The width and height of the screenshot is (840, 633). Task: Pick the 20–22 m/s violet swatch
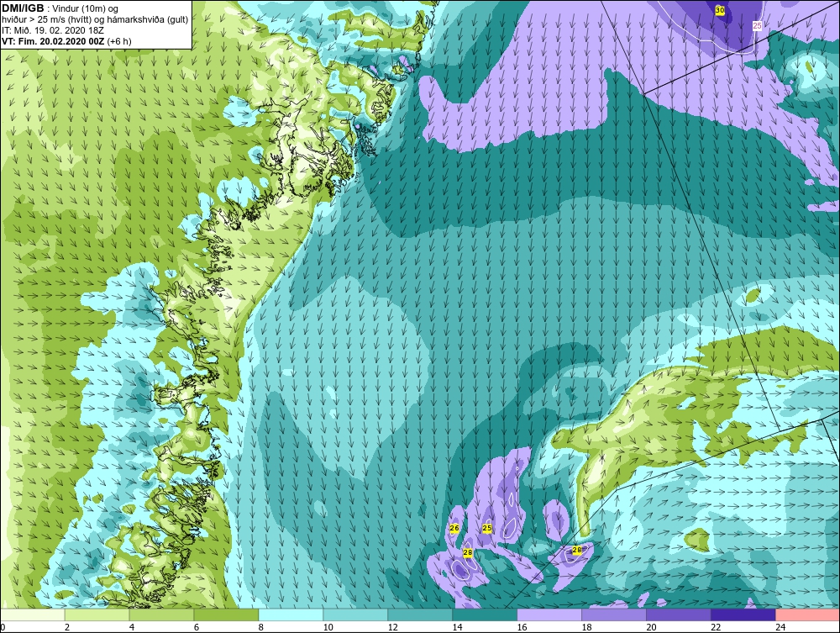click(x=678, y=615)
